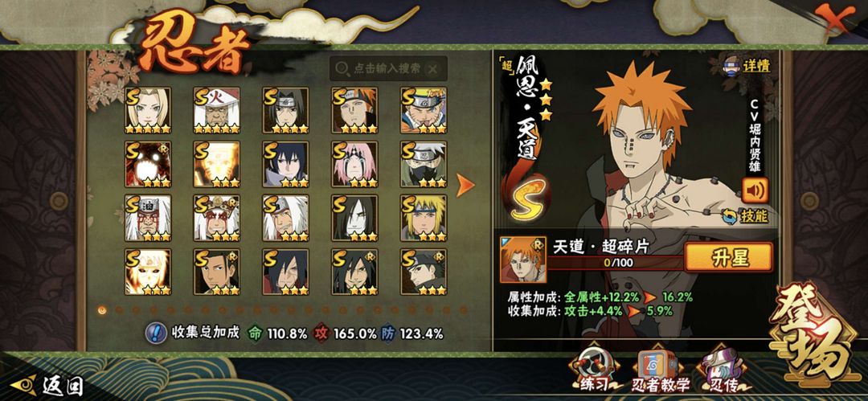The height and width of the screenshot is (401, 868).
Task: Select first page indicator dot
Action: point(102,309)
